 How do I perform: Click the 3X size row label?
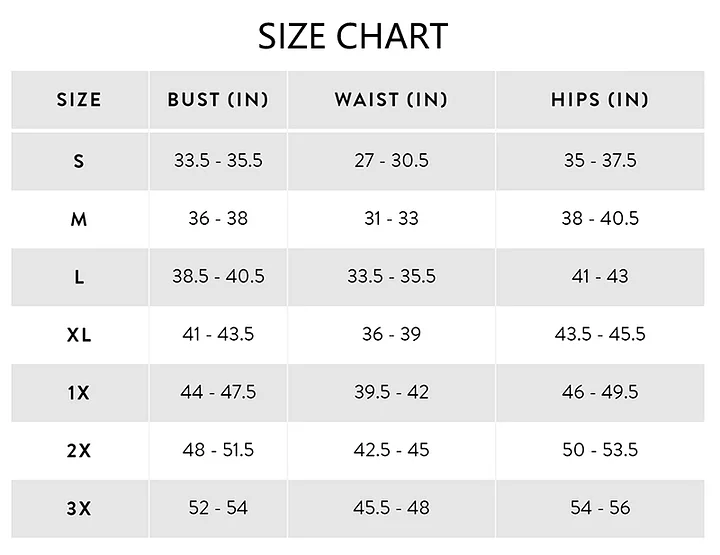[79, 508]
